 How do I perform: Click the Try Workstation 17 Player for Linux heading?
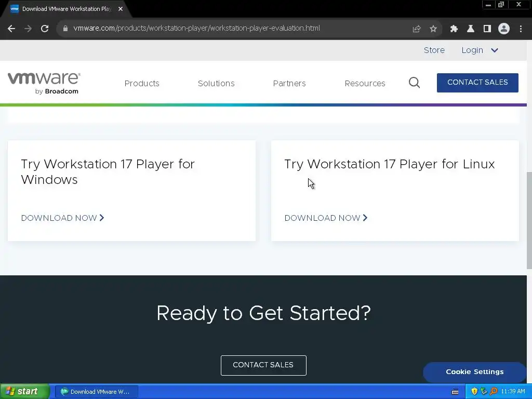[390, 164]
